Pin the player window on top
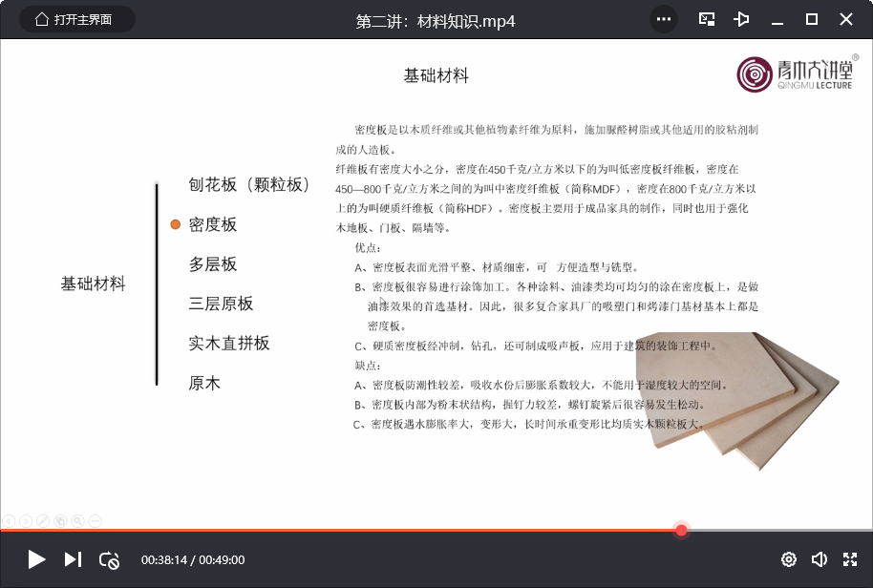This screenshot has width=873, height=588. coord(742,19)
